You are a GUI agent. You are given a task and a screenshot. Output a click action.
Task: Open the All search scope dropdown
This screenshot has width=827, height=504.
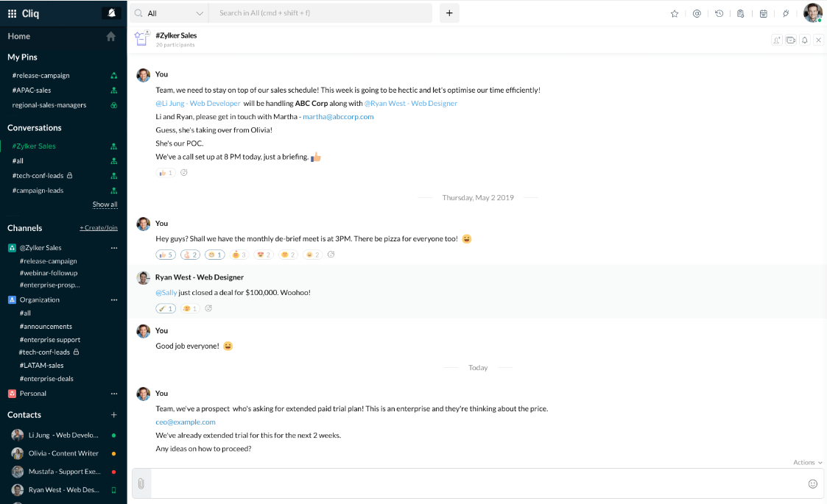168,13
